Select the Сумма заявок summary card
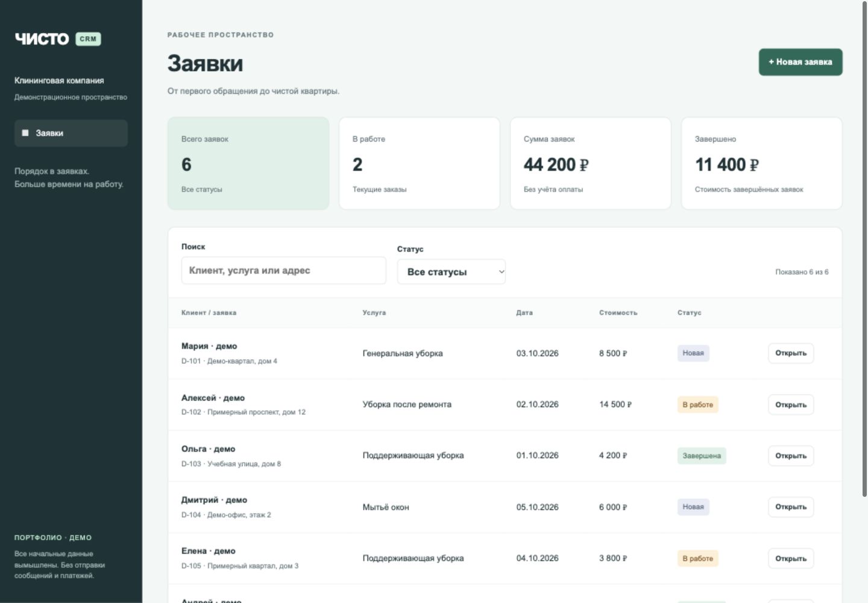Screen dimensions: 868x603 pyautogui.click(x=591, y=163)
